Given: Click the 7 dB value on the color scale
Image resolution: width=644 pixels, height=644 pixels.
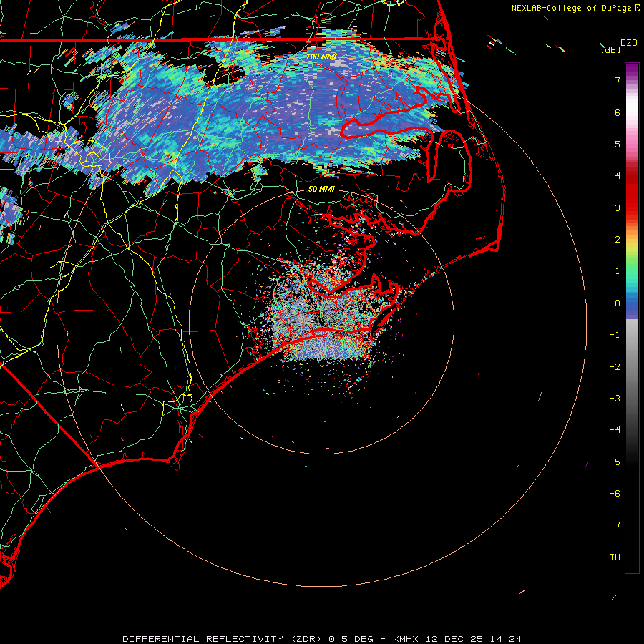Looking at the screenshot, I should [x=618, y=80].
